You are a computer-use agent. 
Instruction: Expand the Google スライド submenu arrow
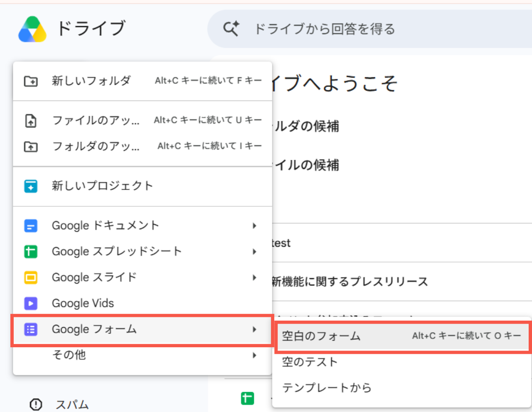[254, 277]
